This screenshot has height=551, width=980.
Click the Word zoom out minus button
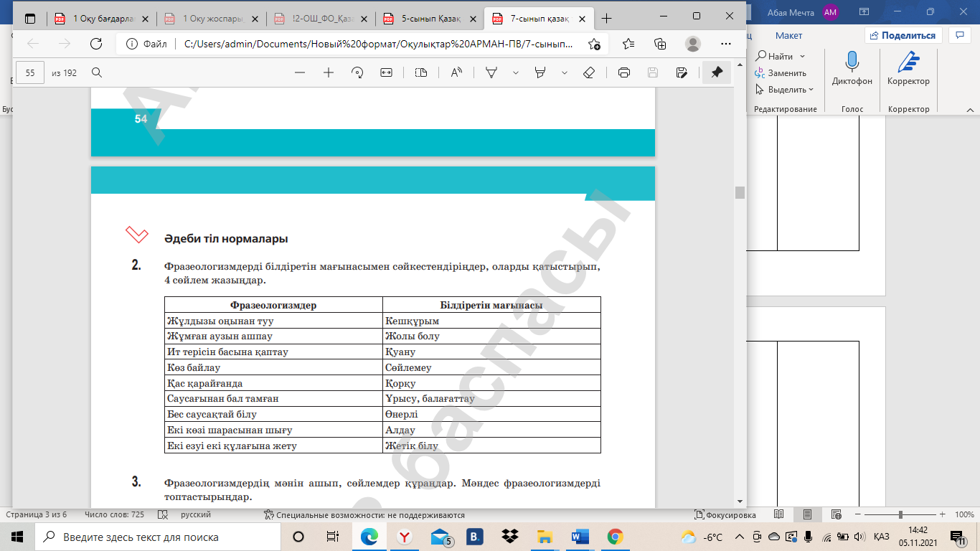pyautogui.click(x=857, y=514)
